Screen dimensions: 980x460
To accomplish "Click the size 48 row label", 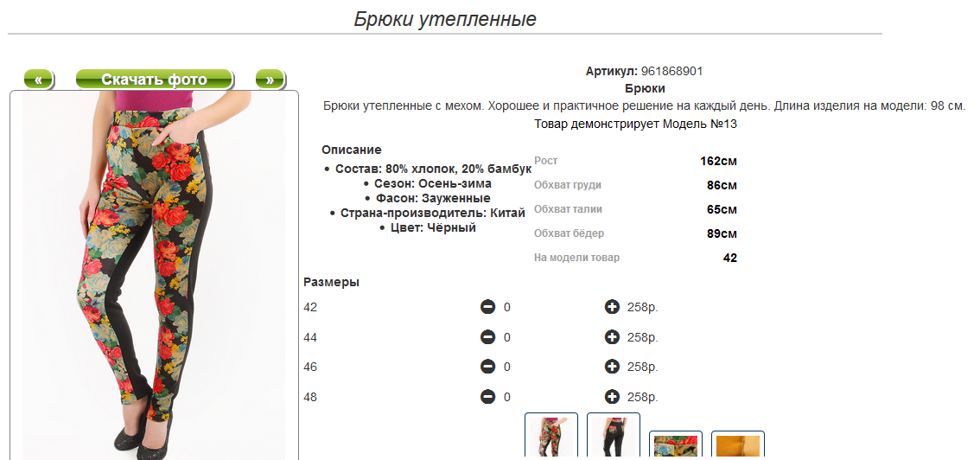I will click(310, 397).
